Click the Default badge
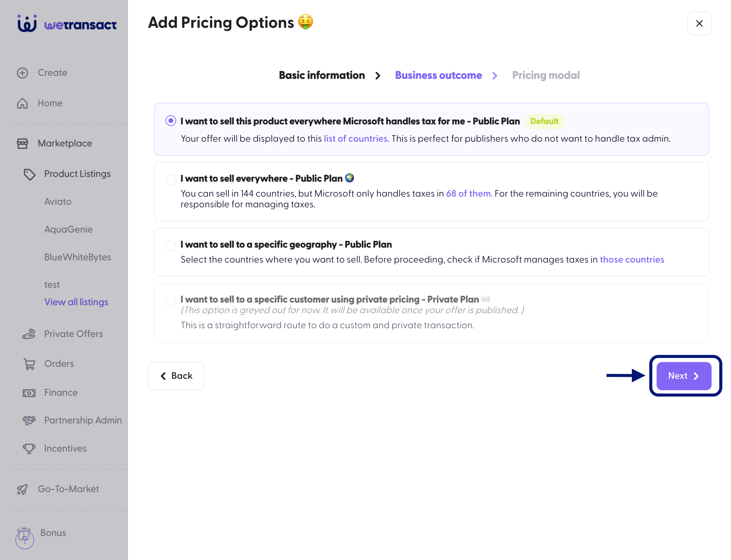731x560 pixels. pyautogui.click(x=544, y=121)
